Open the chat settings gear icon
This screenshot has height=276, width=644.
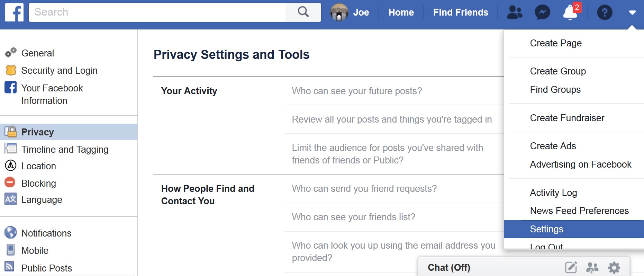coord(614,268)
